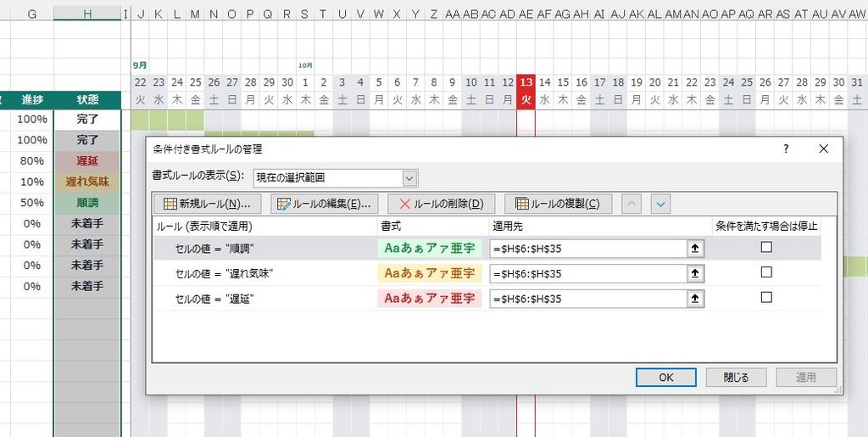
Task: Select column H header in spreadsheet
Action: pyautogui.click(x=87, y=14)
